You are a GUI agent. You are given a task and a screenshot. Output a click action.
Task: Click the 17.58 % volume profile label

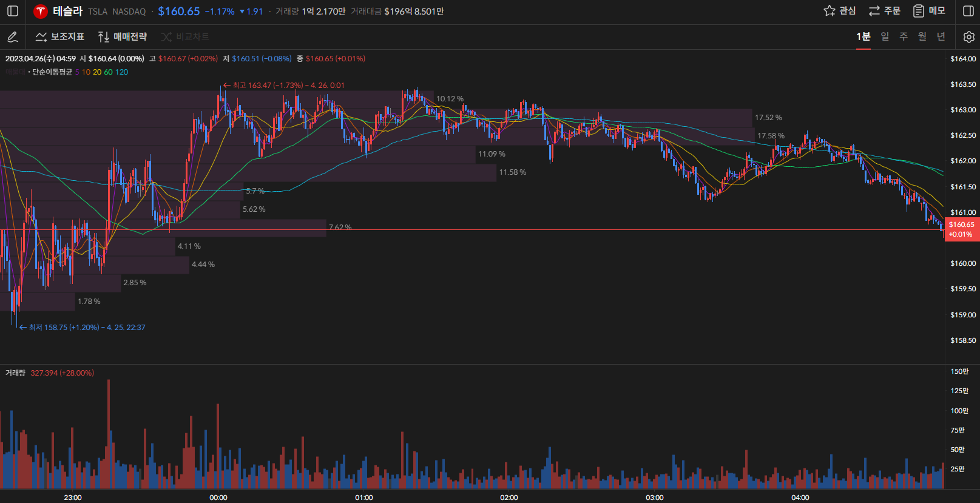tap(771, 136)
